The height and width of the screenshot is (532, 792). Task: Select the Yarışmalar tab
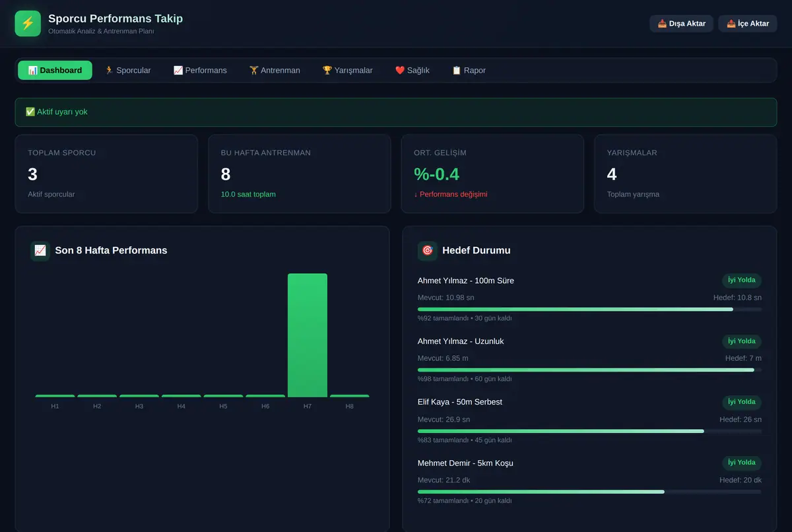(x=348, y=71)
